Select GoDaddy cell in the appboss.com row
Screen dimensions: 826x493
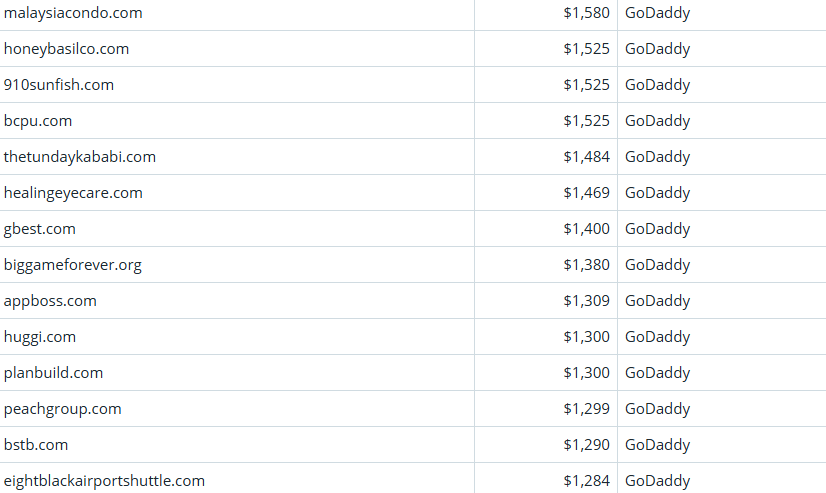click(x=658, y=301)
